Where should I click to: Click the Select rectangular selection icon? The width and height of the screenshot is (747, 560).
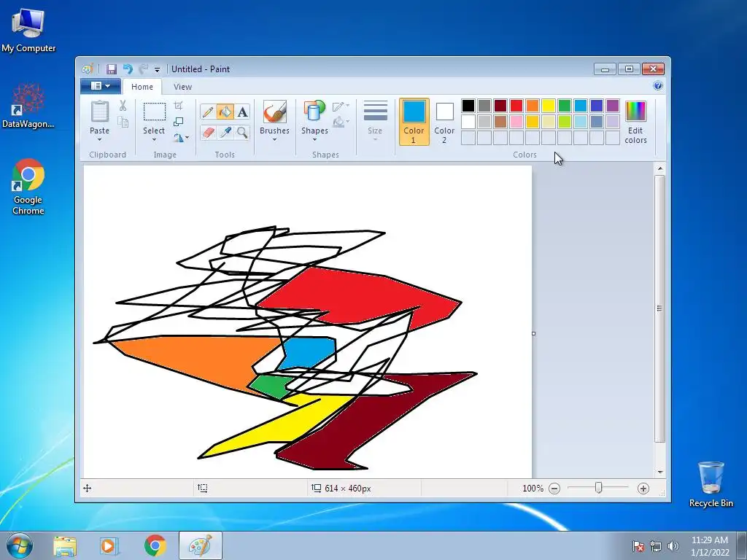pos(155,112)
